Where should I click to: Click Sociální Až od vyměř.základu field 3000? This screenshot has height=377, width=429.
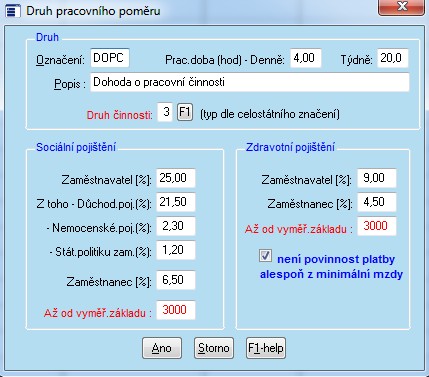pos(176,310)
